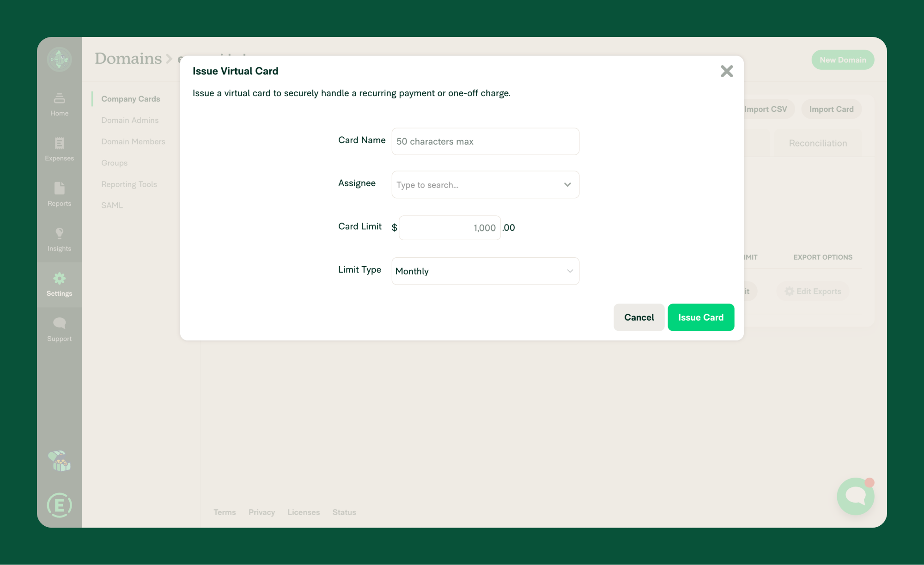Click the treasure chest icon
The image size is (924, 565).
tap(59, 461)
